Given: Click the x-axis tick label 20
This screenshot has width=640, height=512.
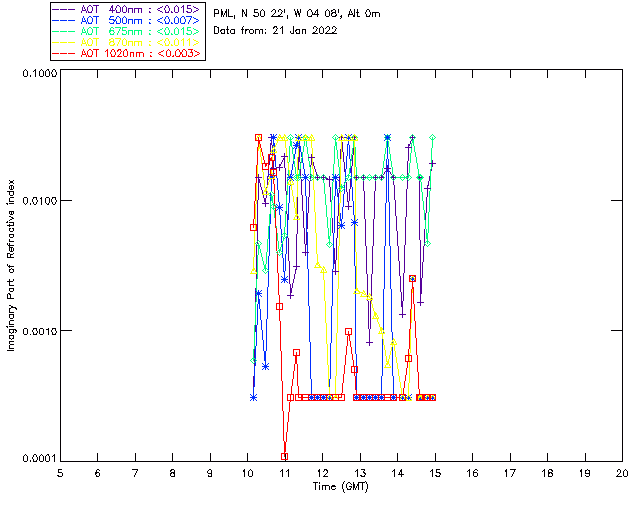Looking at the screenshot, I should pyautogui.click(x=622, y=473).
